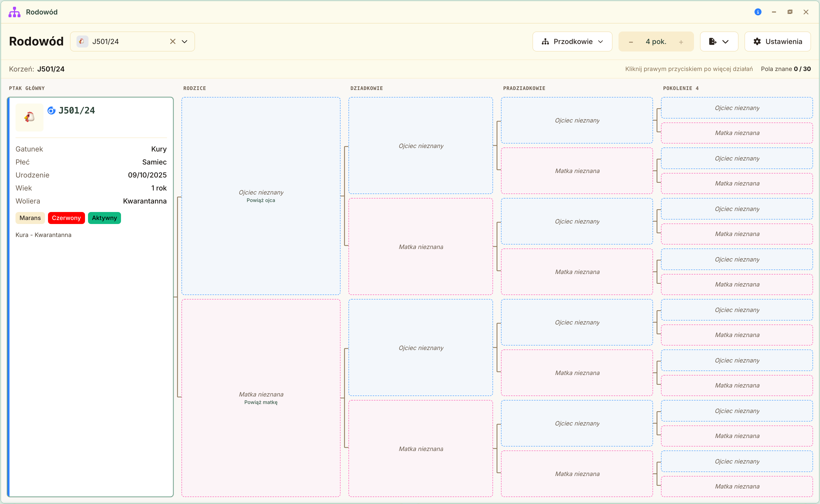This screenshot has height=504, width=820.
Task: Click the Kwarantanna aviary value
Action: pos(145,201)
